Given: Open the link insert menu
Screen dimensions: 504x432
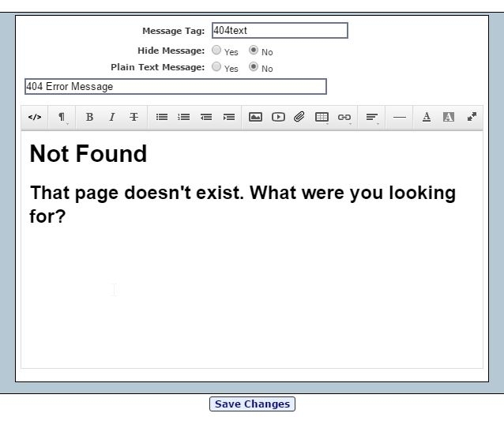Looking at the screenshot, I should point(344,117).
